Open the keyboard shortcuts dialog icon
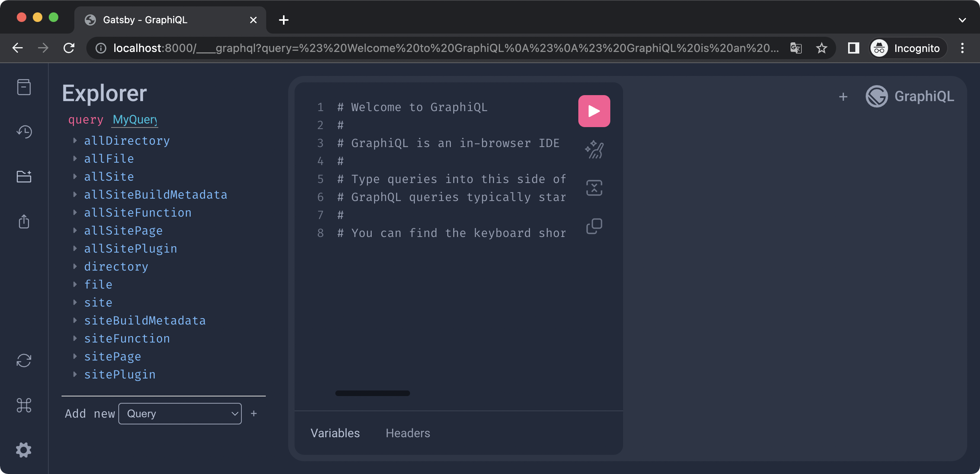Image resolution: width=980 pixels, height=474 pixels. point(24,405)
